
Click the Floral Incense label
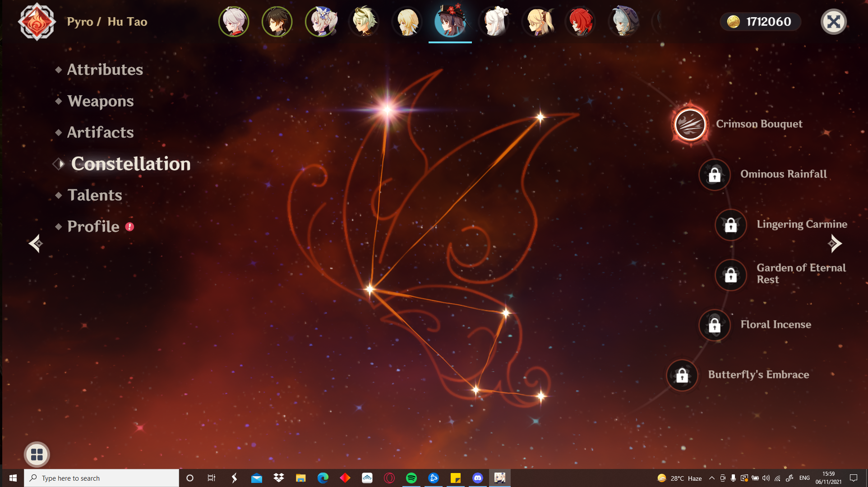776,325
